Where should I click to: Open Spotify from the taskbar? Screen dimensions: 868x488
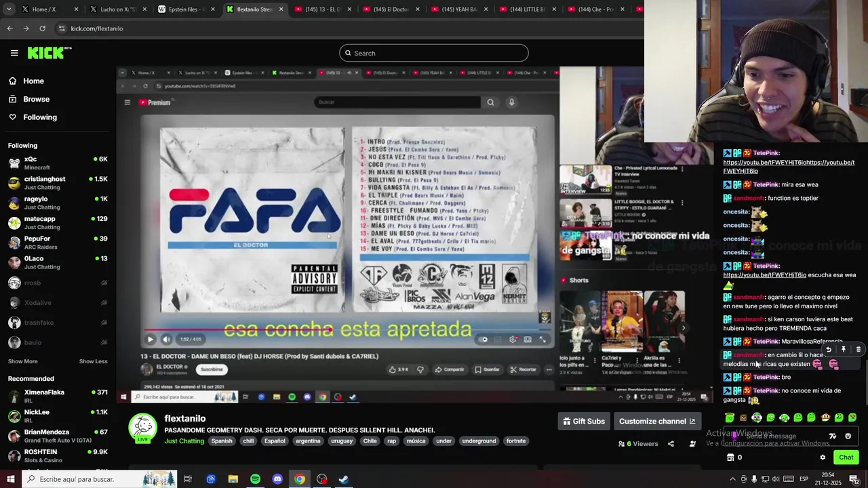point(255,479)
